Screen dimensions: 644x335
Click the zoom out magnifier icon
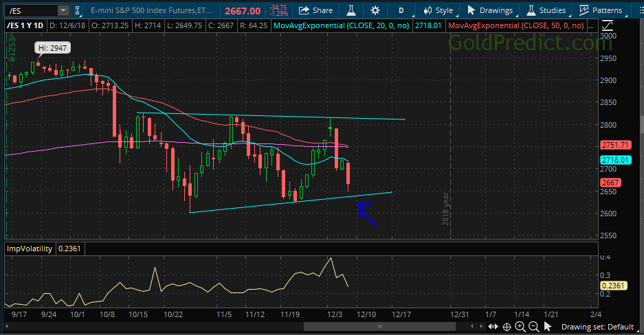(x=534, y=327)
